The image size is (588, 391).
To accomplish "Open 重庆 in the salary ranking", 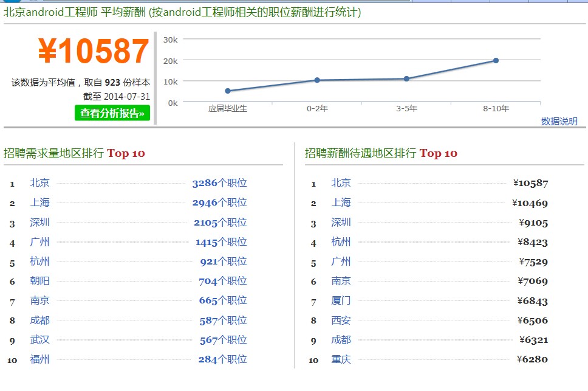I will point(341,359).
